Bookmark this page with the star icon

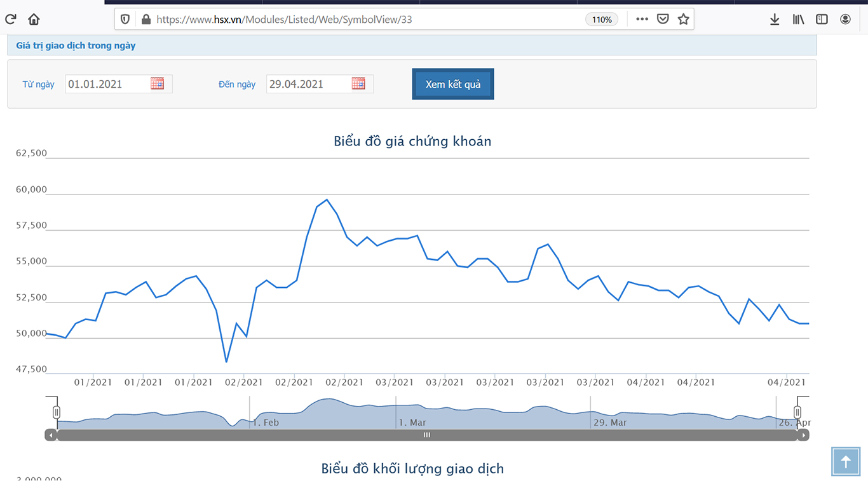[684, 19]
